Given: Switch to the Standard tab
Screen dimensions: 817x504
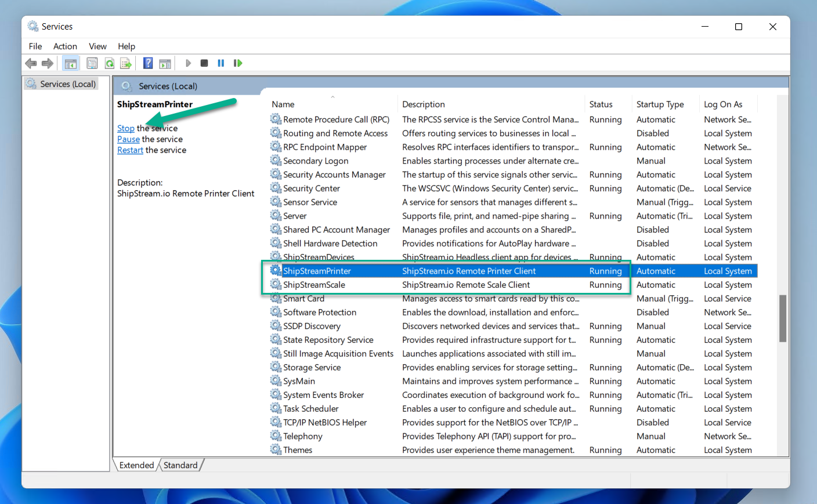Looking at the screenshot, I should 180,465.
